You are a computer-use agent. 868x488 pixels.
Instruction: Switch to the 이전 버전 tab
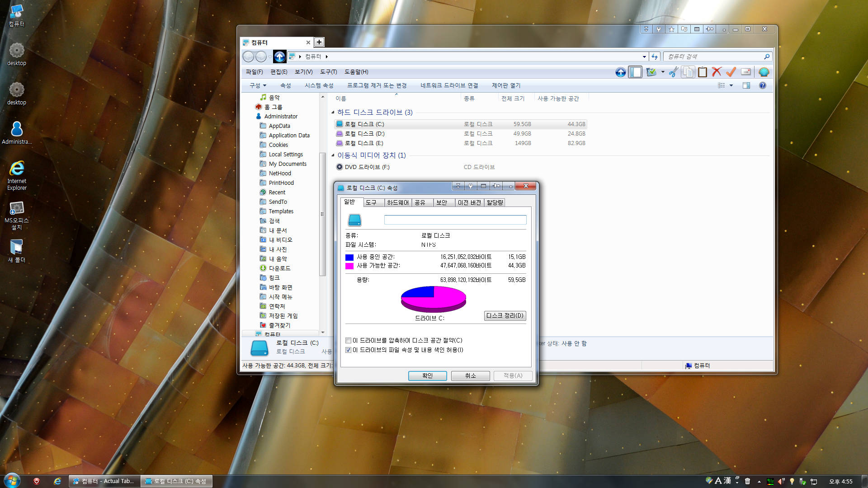click(x=469, y=202)
